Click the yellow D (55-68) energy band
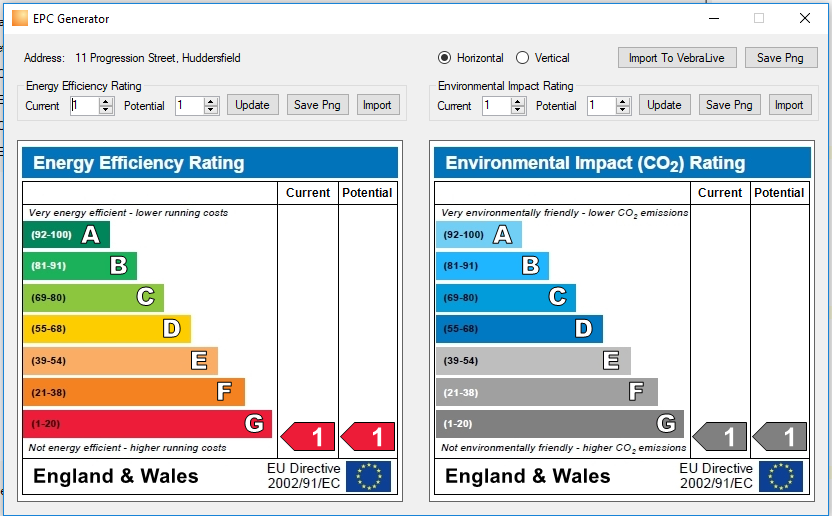832x516 pixels. pos(107,329)
